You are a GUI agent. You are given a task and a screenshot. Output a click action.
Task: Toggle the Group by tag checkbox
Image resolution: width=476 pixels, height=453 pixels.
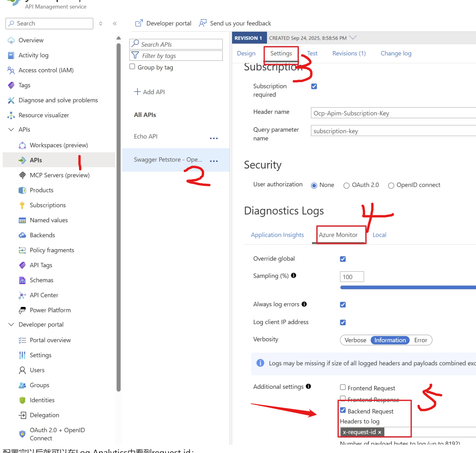pos(133,66)
